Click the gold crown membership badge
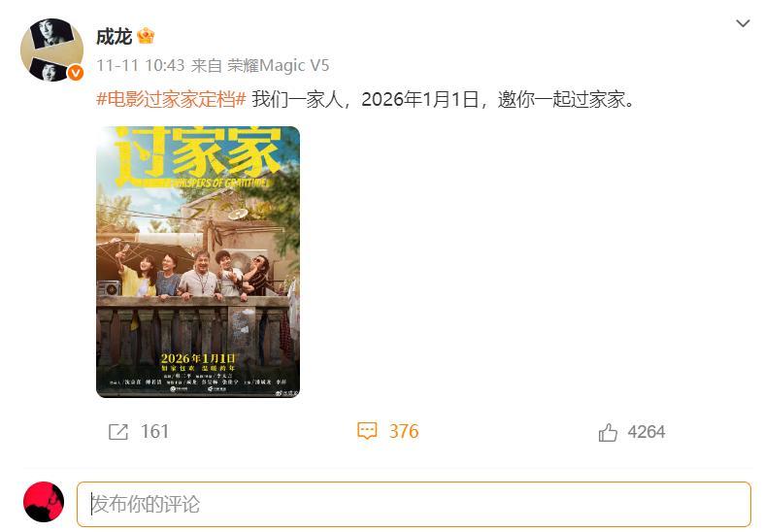This screenshot has height=532, width=763. pos(146,37)
